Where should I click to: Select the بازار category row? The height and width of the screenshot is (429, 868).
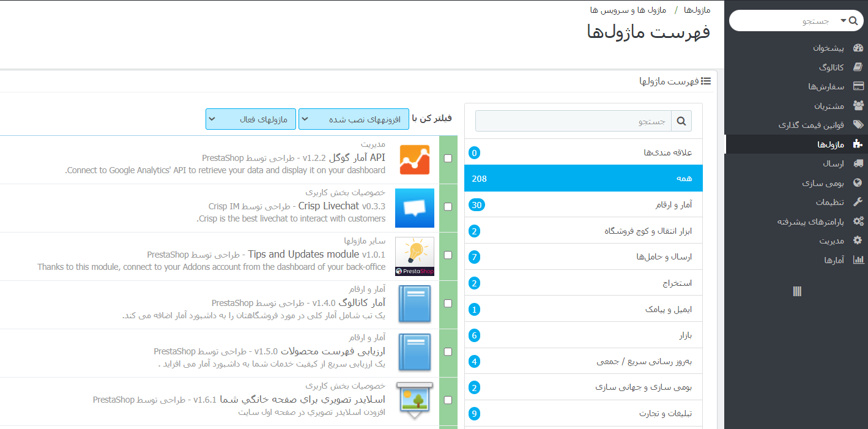click(x=584, y=335)
